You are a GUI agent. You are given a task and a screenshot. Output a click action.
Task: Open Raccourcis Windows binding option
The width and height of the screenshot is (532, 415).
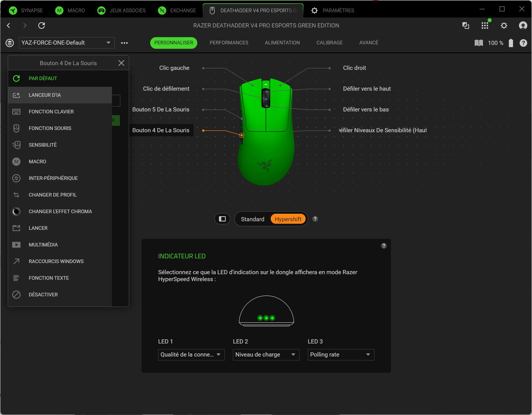pos(56,261)
